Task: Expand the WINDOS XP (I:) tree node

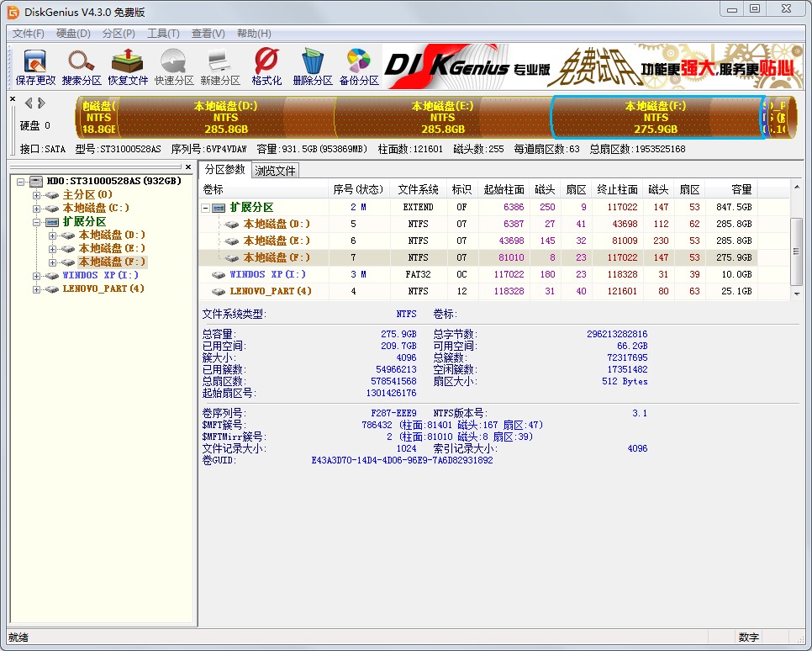Action: 36,276
